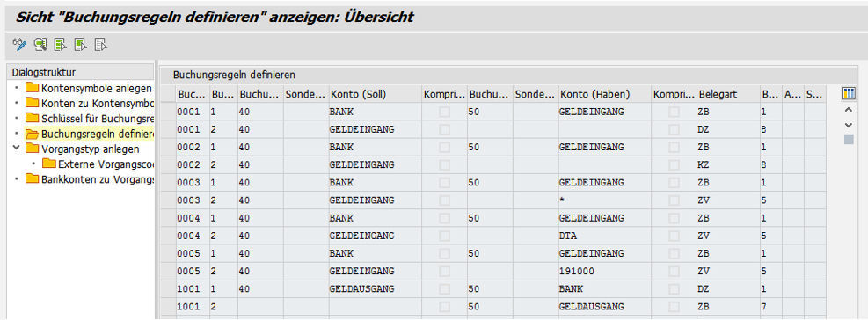Click the select block toolbar icon
868x320 pixels.
tap(81, 45)
